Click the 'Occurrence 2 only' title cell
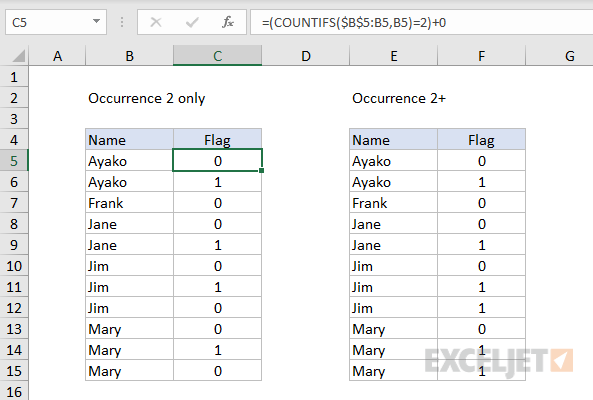The height and width of the screenshot is (400, 593). [147, 98]
